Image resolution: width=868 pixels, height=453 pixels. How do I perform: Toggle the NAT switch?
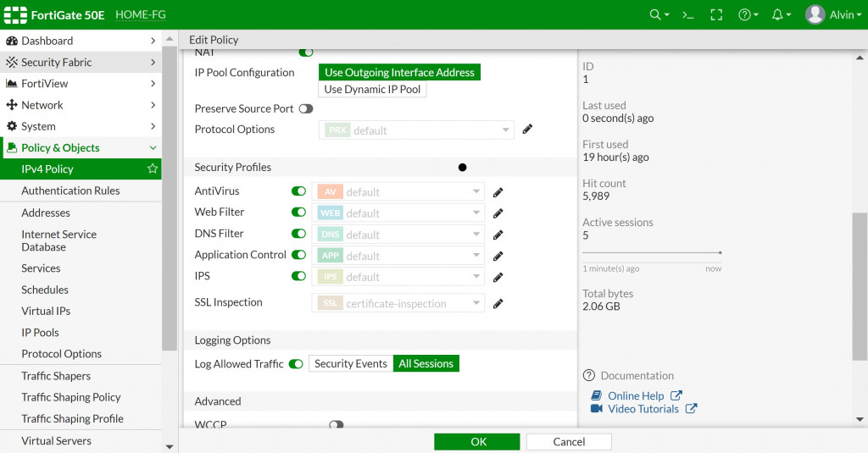tap(305, 52)
